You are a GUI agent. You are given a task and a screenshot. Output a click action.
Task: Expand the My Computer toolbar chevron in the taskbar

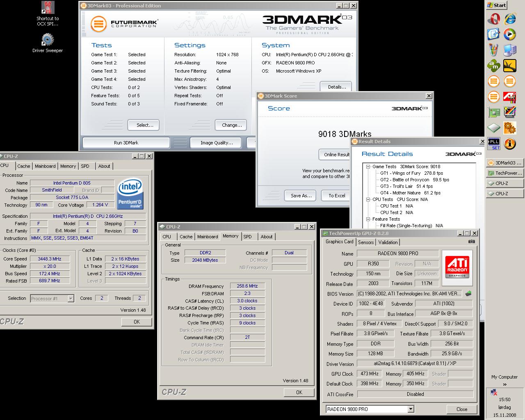point(504,385)
